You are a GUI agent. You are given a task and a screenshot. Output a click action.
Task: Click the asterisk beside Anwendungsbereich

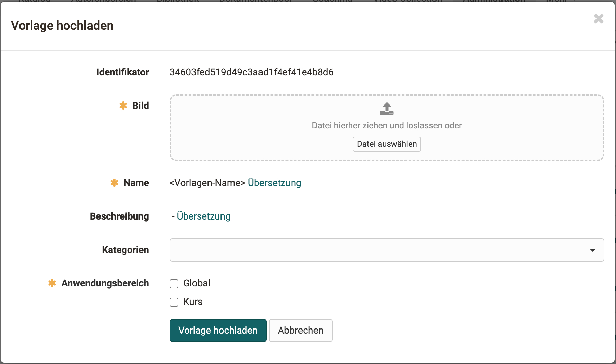click(x=52, y=283)
